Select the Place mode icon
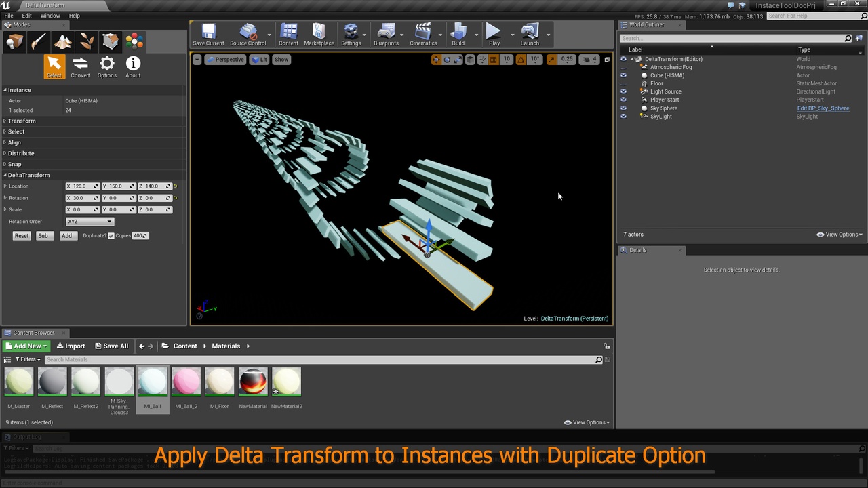Screen dimensions: 868x488 14,42
